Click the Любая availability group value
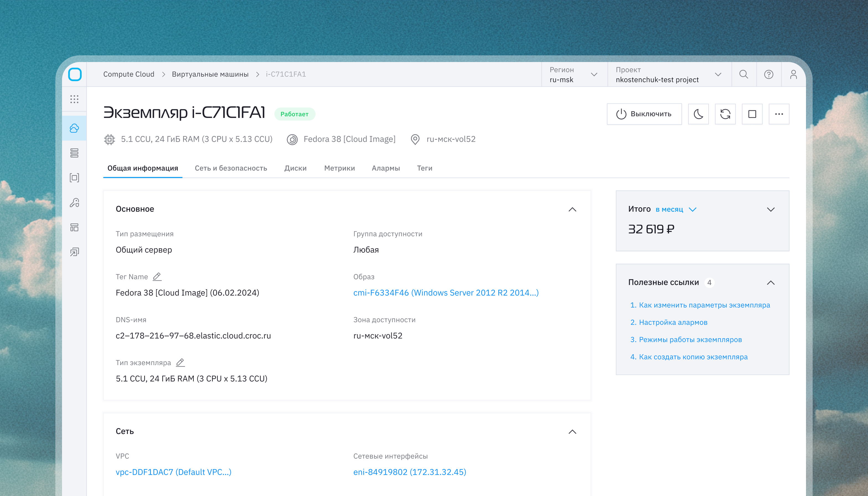Screen dimensions: 868x496 366,250
